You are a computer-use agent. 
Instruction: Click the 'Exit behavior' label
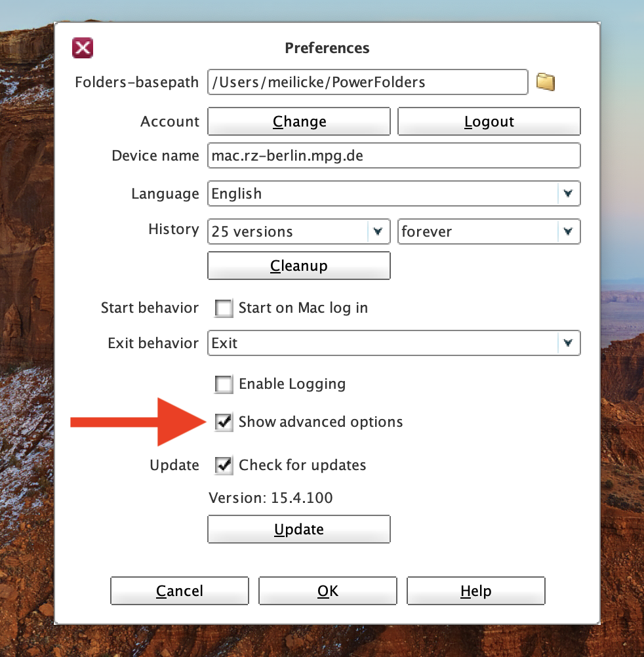click(x=153, y=343)
